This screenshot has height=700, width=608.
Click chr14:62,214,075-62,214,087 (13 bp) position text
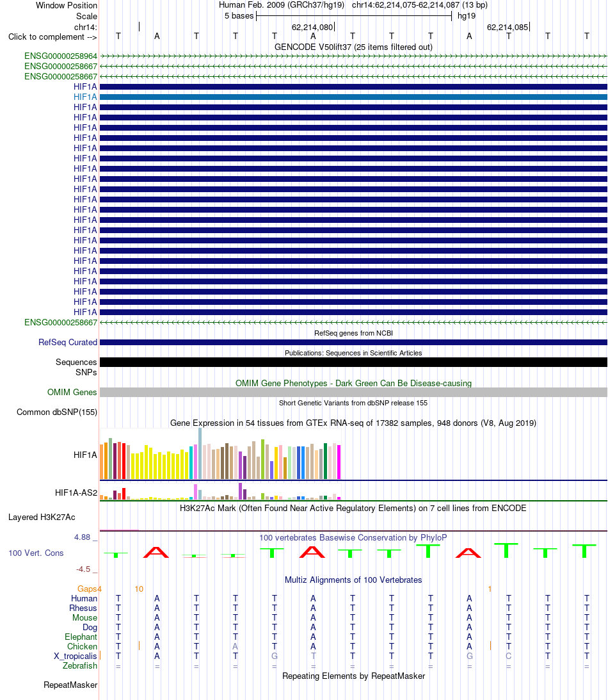click(420, 5)
